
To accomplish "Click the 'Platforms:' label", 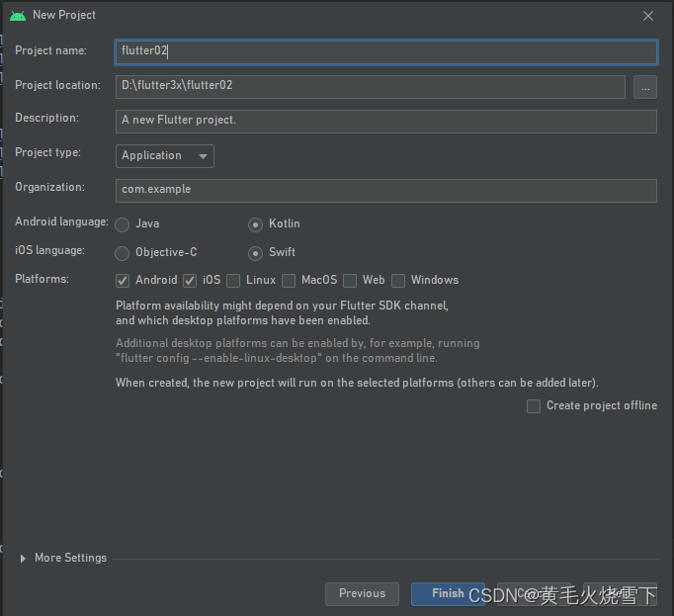I will click(42, 279).
